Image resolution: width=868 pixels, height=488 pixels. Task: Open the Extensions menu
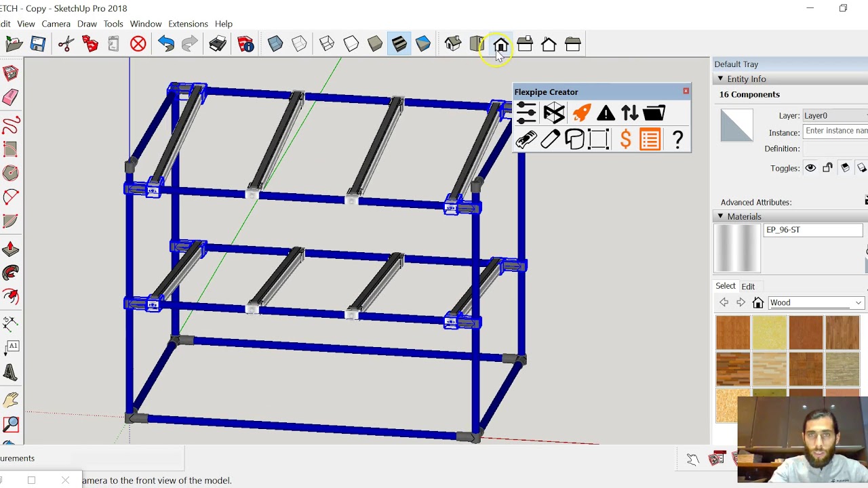(x=188, y=24)
